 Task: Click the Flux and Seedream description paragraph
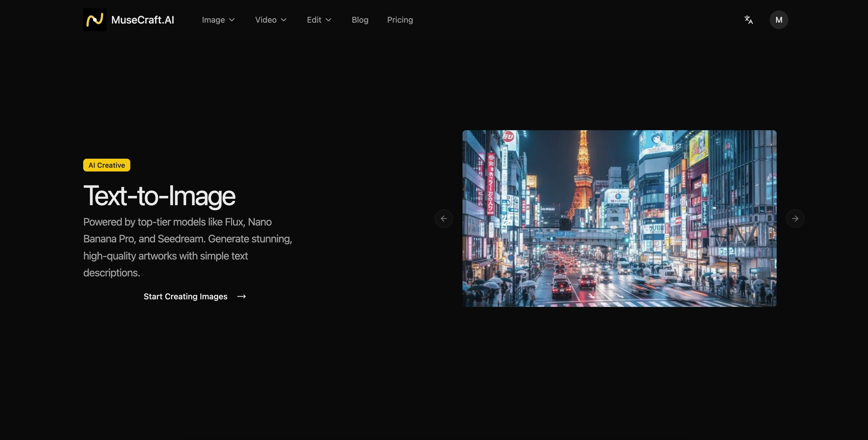(x=187, y=247)
